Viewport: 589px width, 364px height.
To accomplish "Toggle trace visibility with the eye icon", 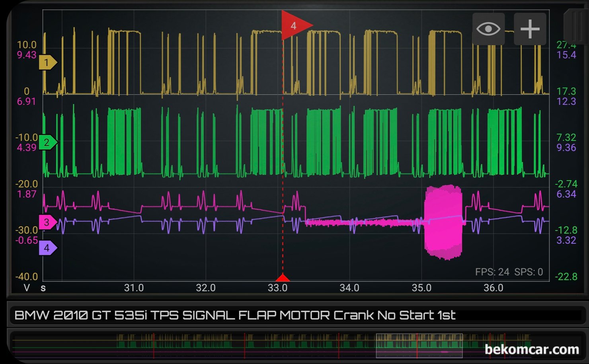I will 488,29.
